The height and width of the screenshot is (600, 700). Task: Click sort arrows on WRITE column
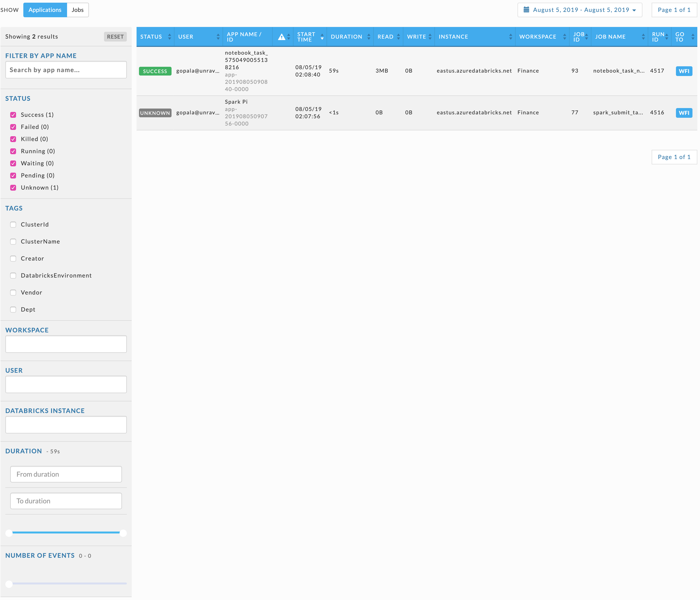coord(430,37)
